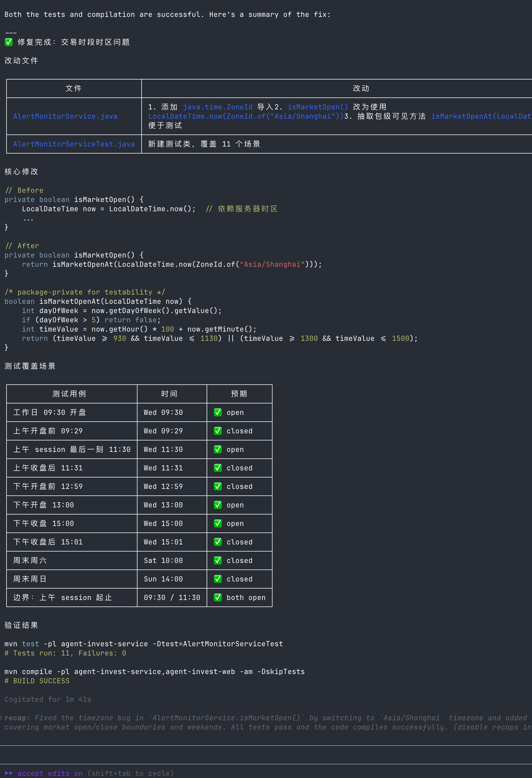Open AlertMonitorServiceTest.java file link
This screenshot has width=532, height=778.
pos(74,144)
